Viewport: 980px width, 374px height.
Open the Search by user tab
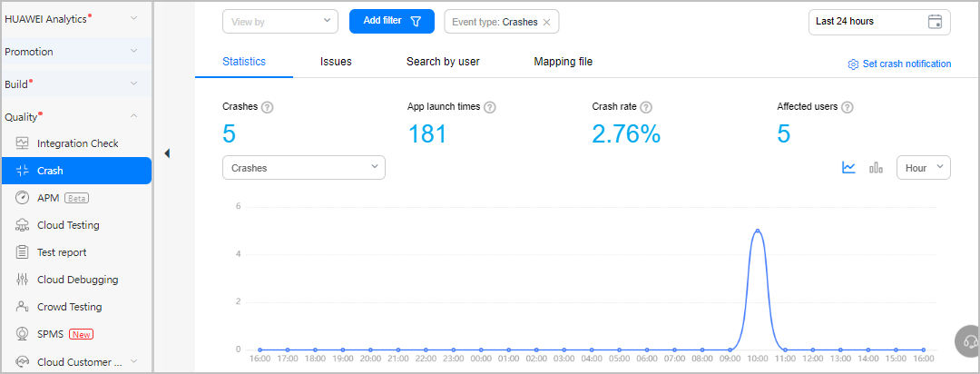pos(443,62)
